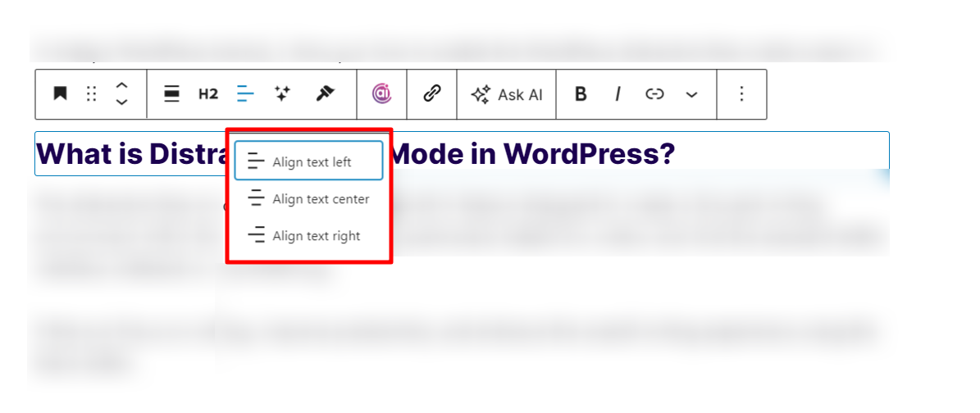980x413 pixels.
Task: Toggle italic formatting
Action: pos(618,94)
